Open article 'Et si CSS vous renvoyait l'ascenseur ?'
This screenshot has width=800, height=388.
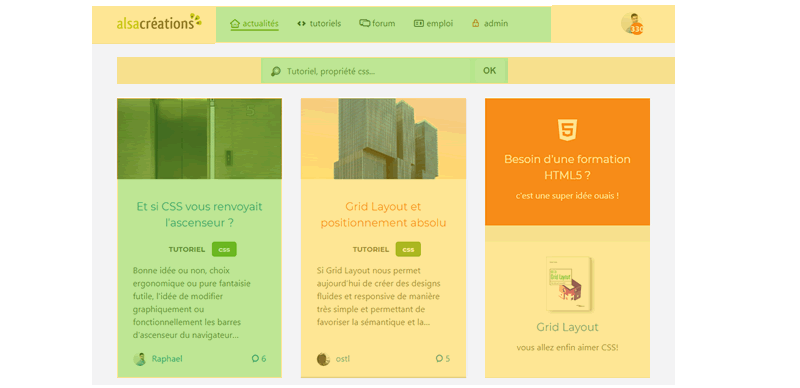coord(199,215)
